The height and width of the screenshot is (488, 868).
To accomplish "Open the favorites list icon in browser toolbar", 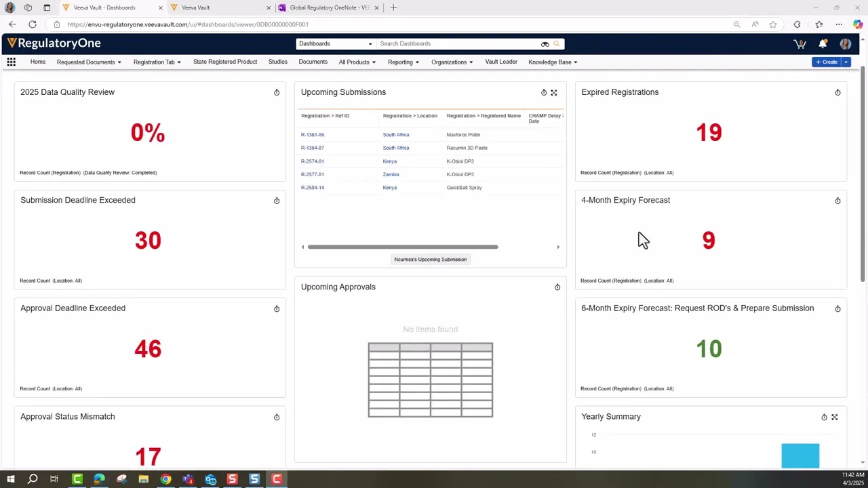I will point(818,24).
